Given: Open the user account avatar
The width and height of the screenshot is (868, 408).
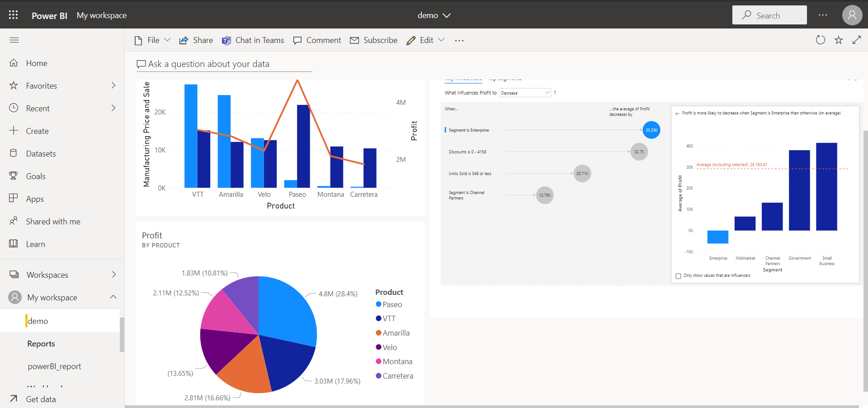Looking at the screenshot, I should point(852,15).
